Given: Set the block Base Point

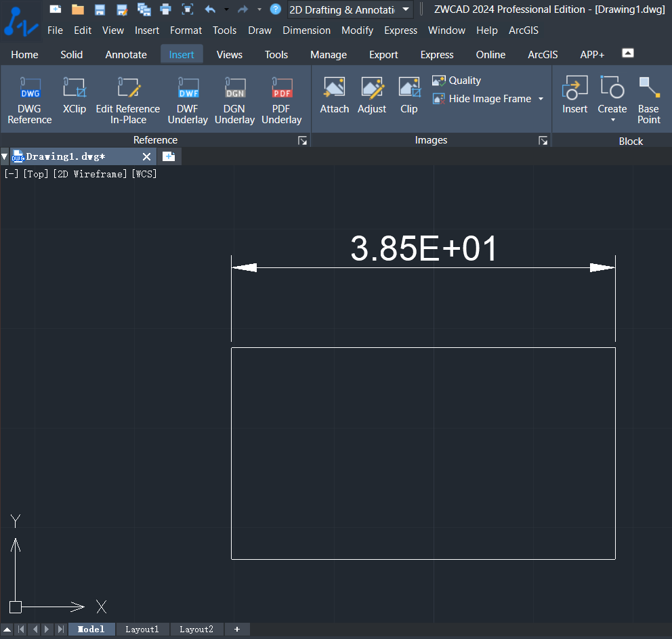Looking at the screenshot, I should pos(649,101).
